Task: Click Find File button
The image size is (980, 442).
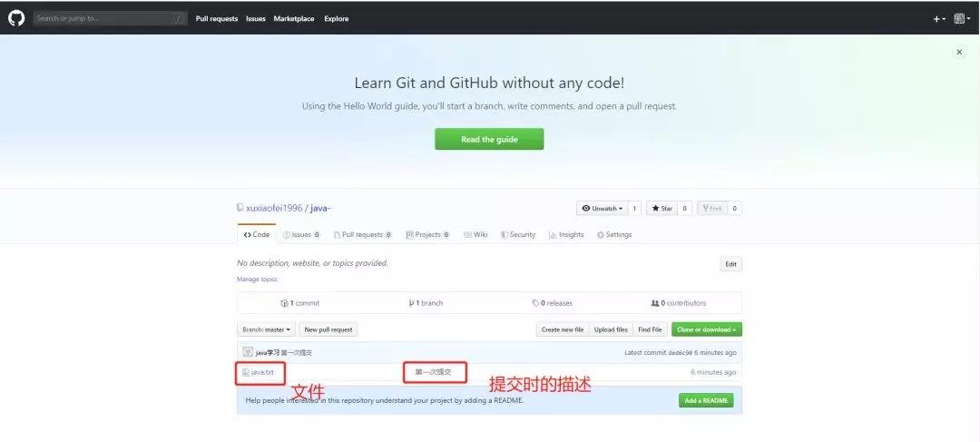Action: tap(650, 329)
